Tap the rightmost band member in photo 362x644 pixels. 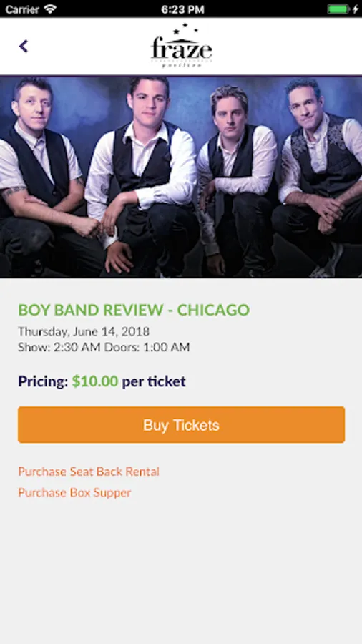tap(317, 177)
